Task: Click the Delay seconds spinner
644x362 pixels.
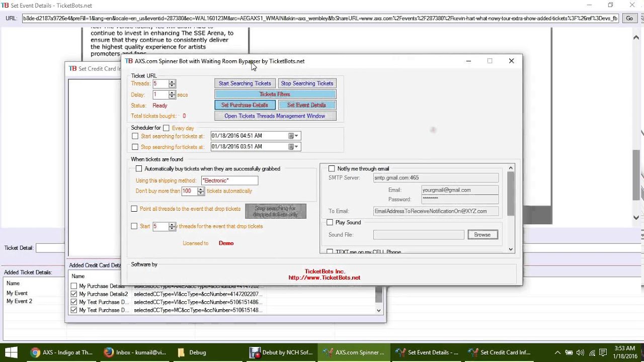Action: coord(172,95)
